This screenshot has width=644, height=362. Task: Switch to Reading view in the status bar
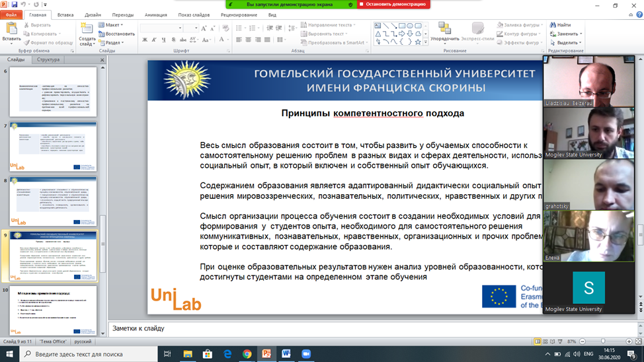tap(552, 342)
